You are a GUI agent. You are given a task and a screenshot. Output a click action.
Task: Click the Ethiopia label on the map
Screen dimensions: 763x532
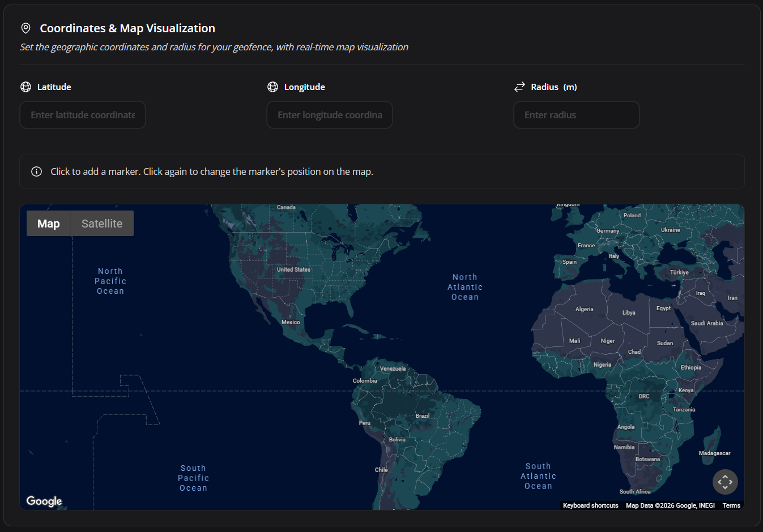[x=691, y=367]
